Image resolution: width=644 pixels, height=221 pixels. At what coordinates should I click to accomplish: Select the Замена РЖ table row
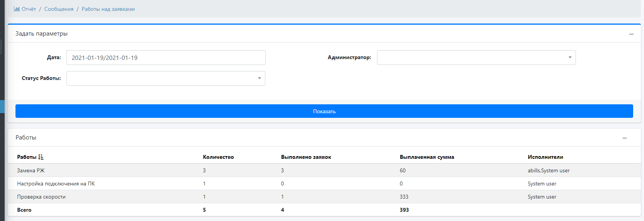pos(31,170)
